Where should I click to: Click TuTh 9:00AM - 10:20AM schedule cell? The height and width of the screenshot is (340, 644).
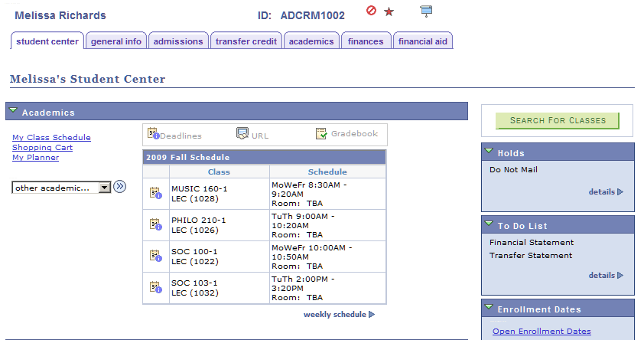(x=328, y=225)
